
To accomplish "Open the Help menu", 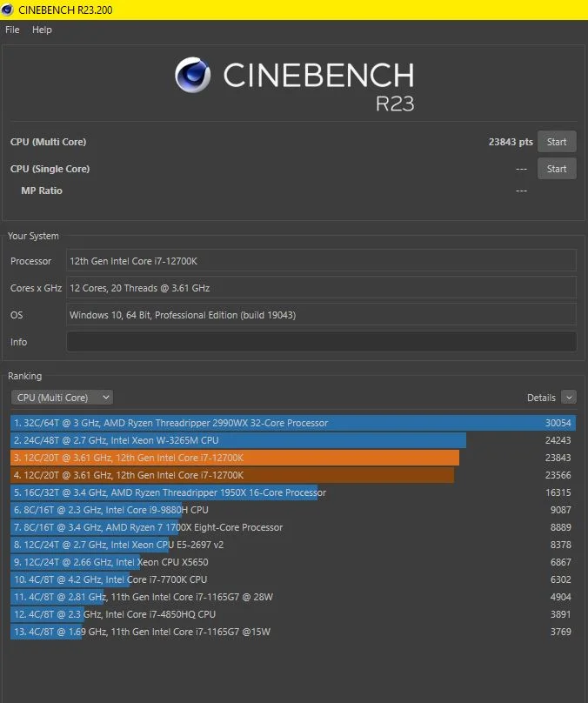I will click(x=42, y=30).
